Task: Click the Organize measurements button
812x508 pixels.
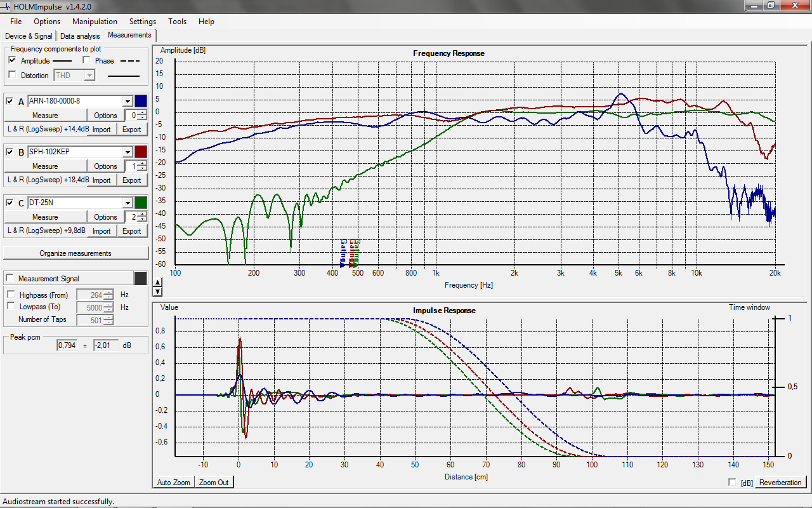Action: click(75, 253)
